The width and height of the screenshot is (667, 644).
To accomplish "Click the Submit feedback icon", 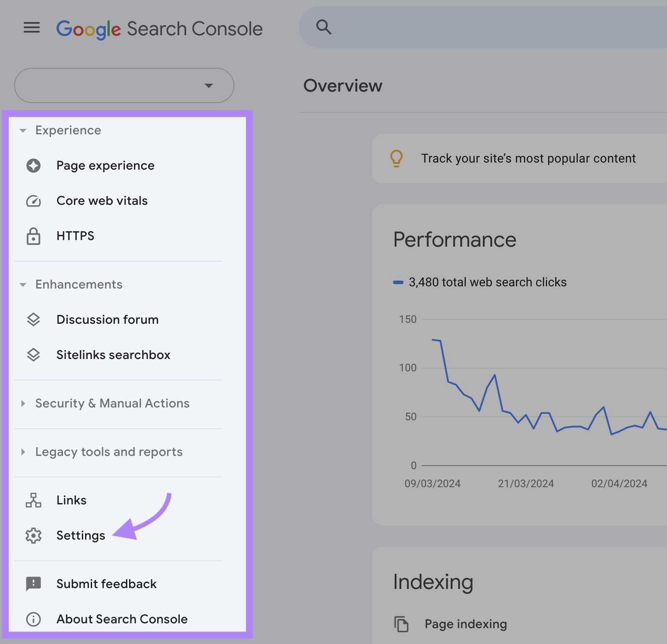I will tap(33, 584).
